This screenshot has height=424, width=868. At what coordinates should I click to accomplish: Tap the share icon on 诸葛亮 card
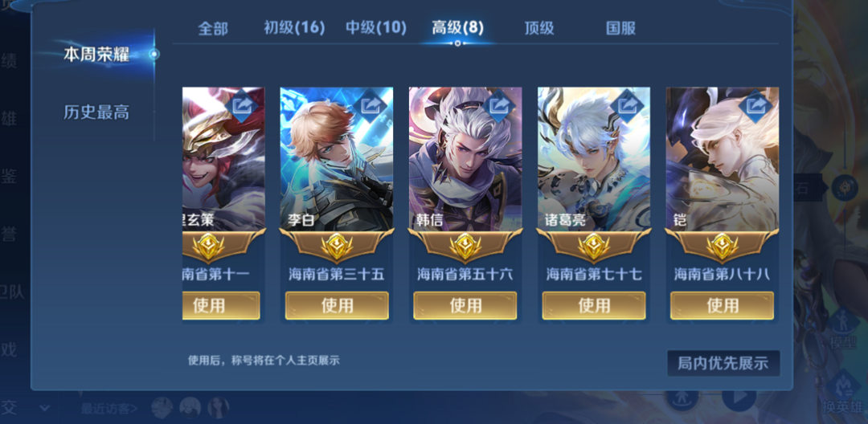pyautogui.click(x=627, y=104)
